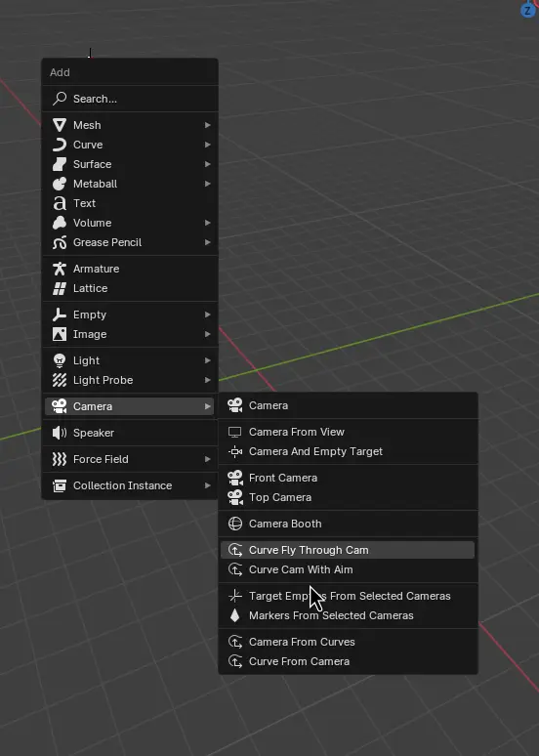Select Curve From Camera
Screen dimensions: 539x756
pos(348,661)
